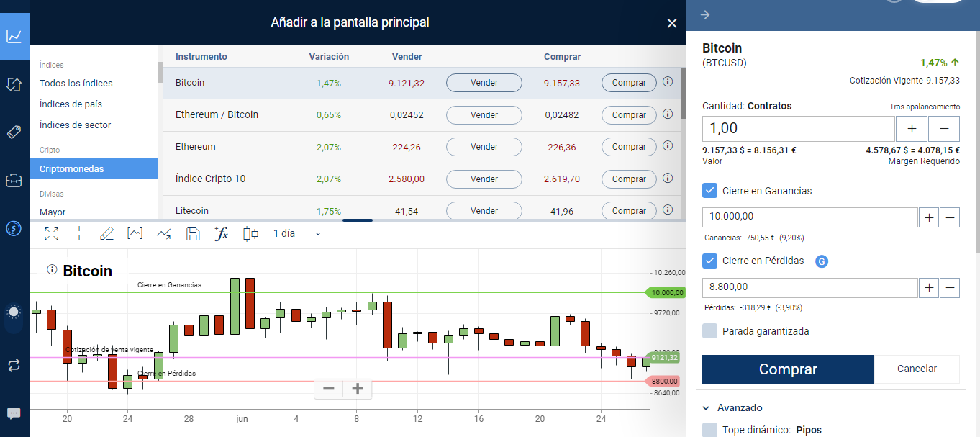Select Mayor under Divisas category

(53, 212)
